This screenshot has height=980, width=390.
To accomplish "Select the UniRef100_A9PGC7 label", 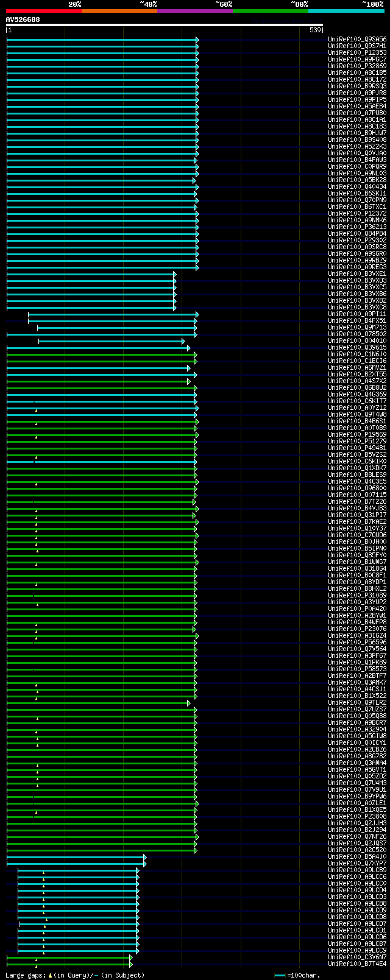I will (x=357, y=60).
